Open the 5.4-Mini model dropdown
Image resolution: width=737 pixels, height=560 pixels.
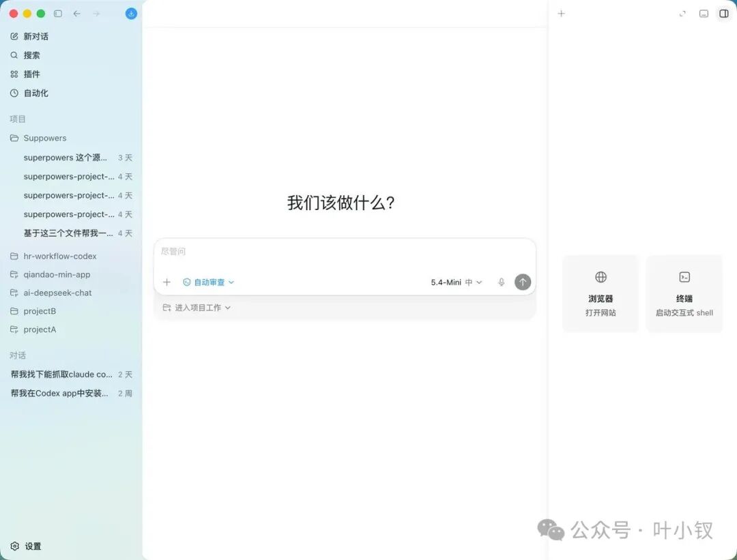point(457,282)
